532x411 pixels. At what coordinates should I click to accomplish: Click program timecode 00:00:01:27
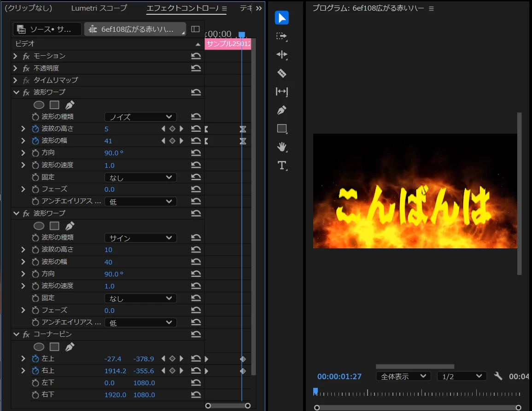(x=339, y=376)
